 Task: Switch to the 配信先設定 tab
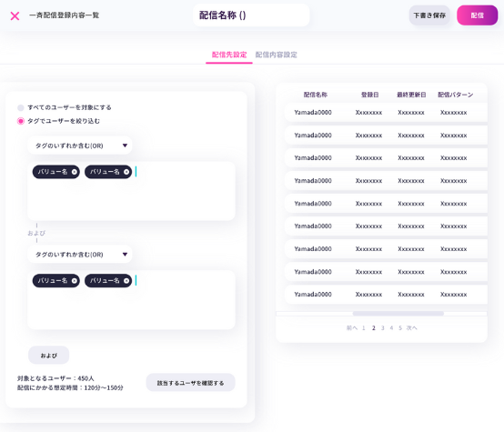[x=229, y=55]
